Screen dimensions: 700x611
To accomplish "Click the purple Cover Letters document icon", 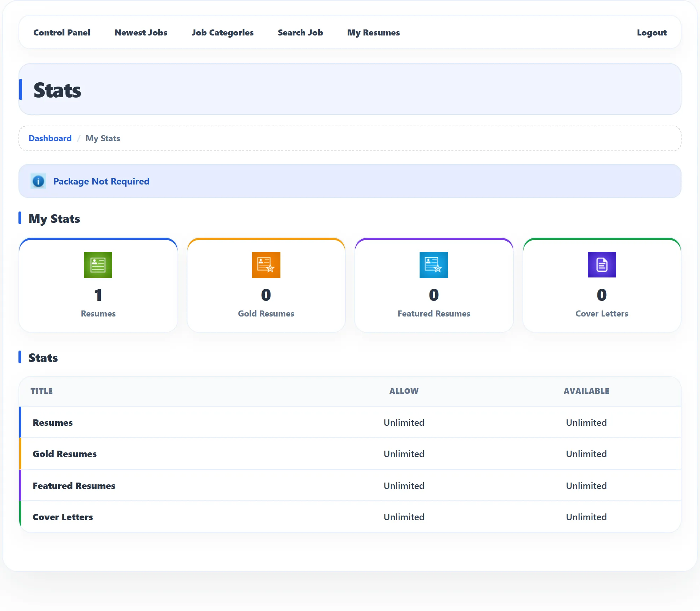I will point(602,265).
